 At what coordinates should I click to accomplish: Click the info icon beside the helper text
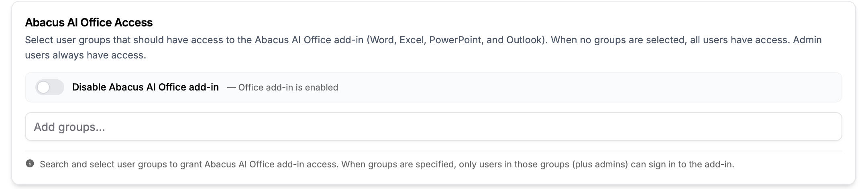(30, 164)
